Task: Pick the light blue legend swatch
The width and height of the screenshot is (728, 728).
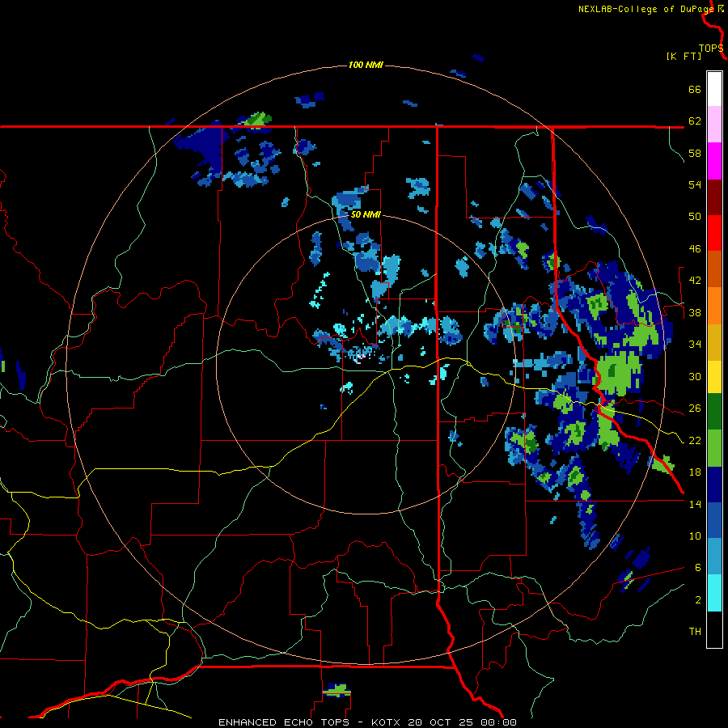Action: pyautogui.click(x=714, y=557)
